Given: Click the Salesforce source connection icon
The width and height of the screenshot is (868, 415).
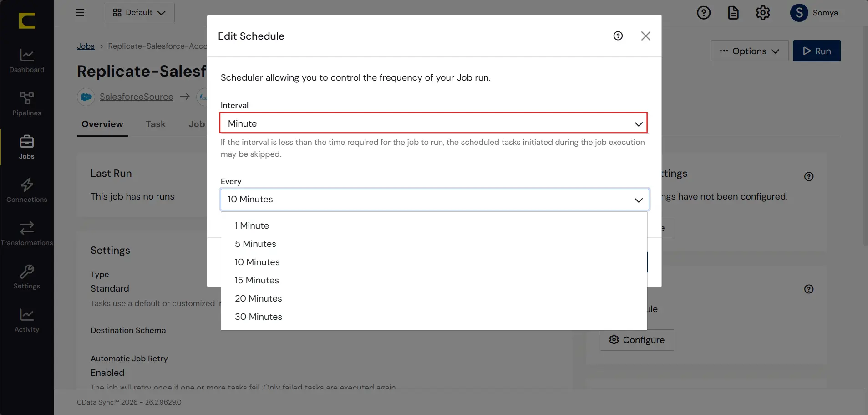Looking at the screenshot, I should pyautogui.click(x=86, y=97).
